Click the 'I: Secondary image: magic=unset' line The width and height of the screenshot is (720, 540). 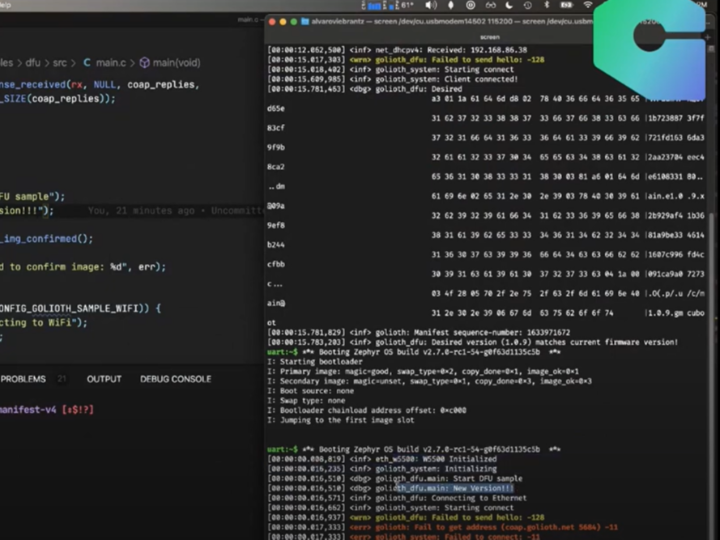[x=429, y=381]
